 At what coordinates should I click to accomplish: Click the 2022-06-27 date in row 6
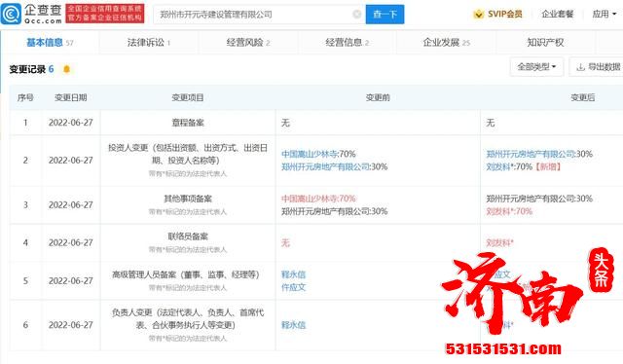(x=71, y=325)
